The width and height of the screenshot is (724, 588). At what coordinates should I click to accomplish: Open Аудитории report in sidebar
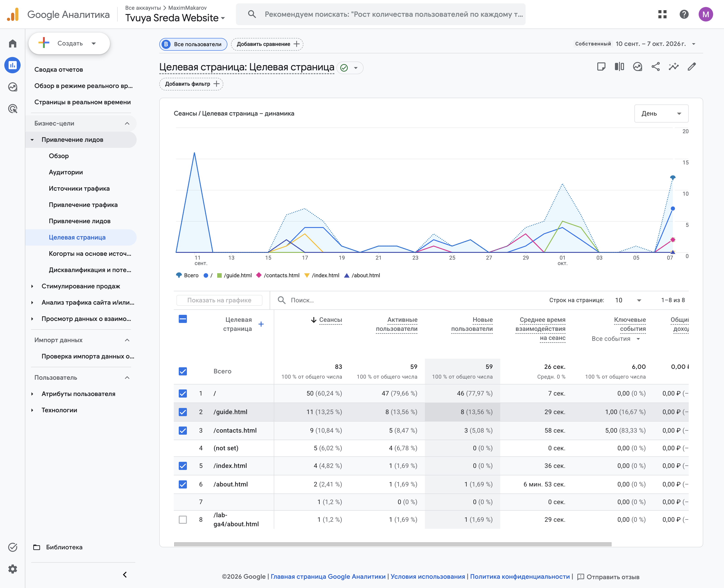click(66, 172)
